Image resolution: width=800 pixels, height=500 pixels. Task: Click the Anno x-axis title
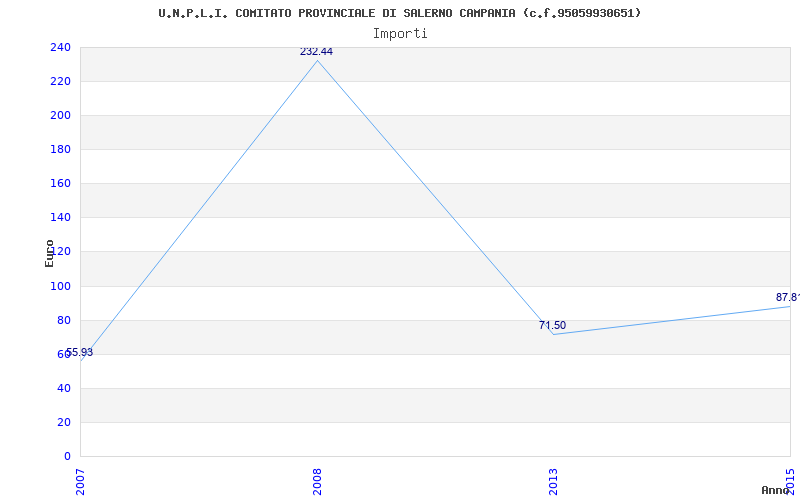pyautogui.click(x=775, y=490)
